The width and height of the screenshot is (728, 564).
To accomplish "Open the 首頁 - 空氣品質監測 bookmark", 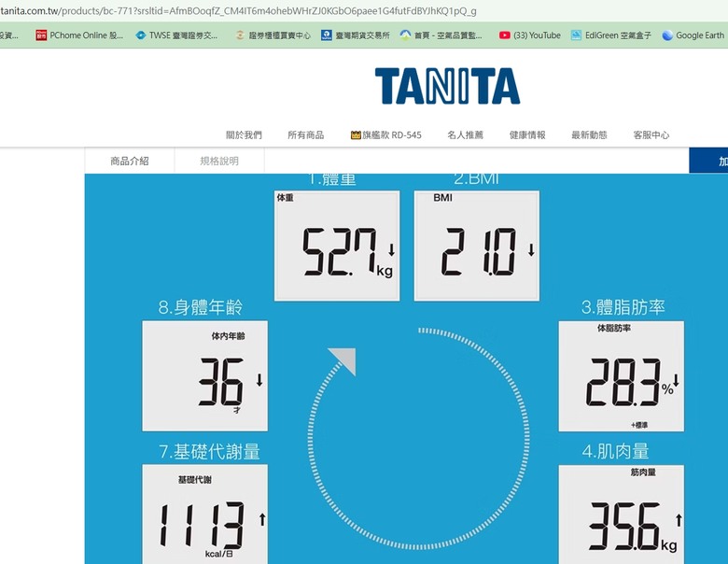I will click(441, 35).
